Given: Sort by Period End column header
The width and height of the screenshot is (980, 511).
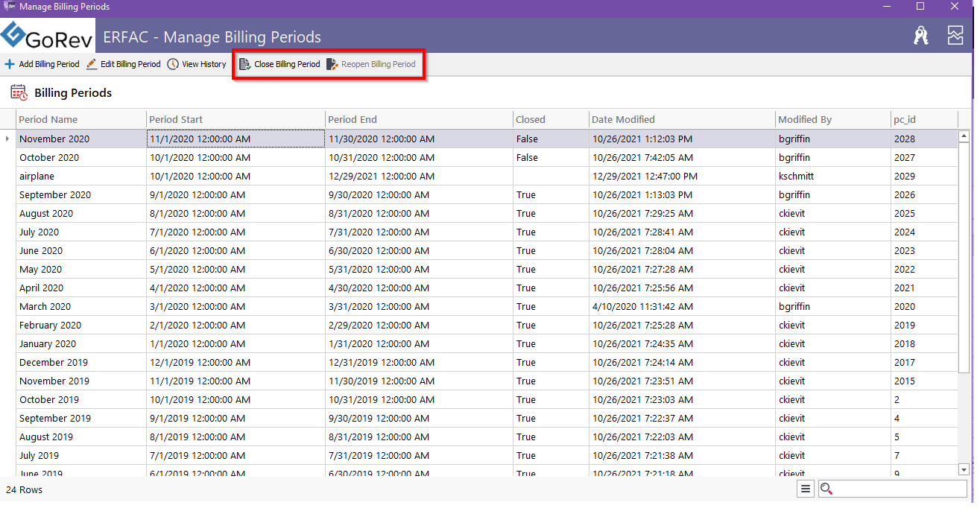Looking at the screenshot, I should [419, 119].
